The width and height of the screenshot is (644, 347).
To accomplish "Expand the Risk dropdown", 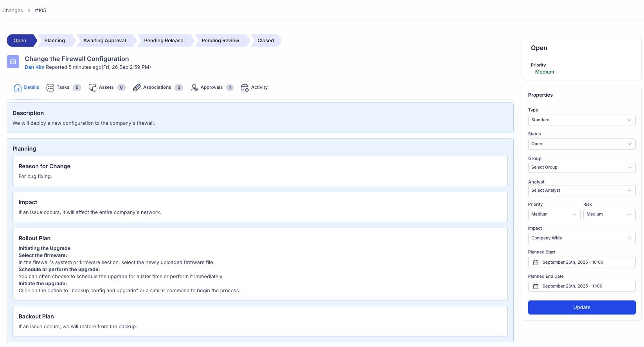I will click(x=609, y=214).
